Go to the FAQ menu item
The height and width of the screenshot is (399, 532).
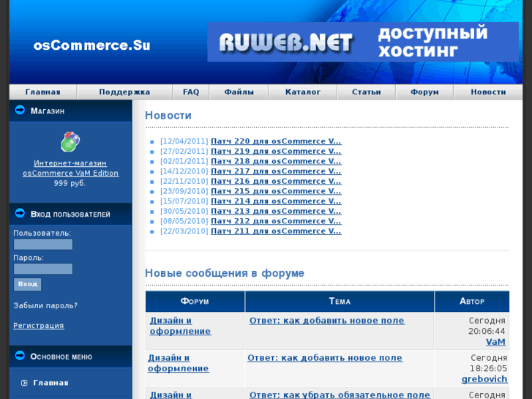coord(191,92)
